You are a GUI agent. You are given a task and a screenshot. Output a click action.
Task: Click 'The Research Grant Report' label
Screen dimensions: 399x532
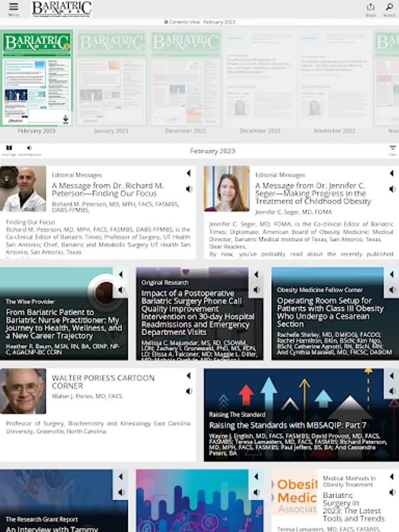(x=42, y=520)
